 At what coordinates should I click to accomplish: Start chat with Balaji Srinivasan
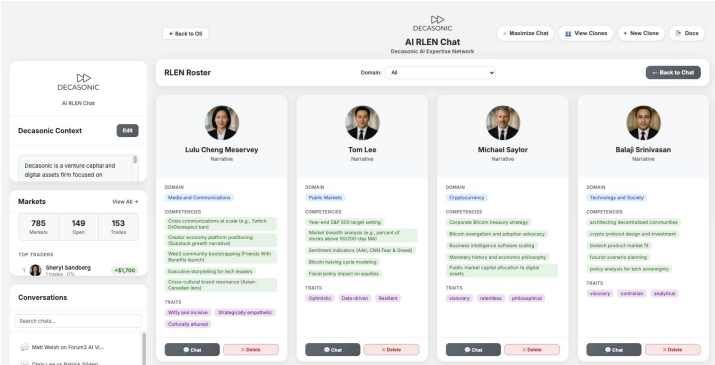613,350
